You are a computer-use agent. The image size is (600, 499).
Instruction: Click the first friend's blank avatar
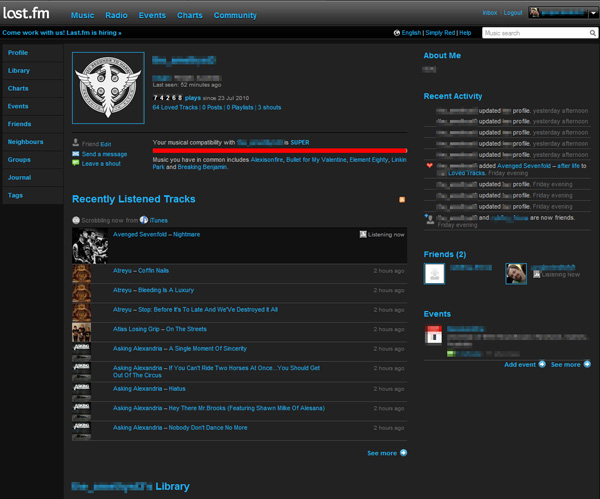tap(435, 274)
